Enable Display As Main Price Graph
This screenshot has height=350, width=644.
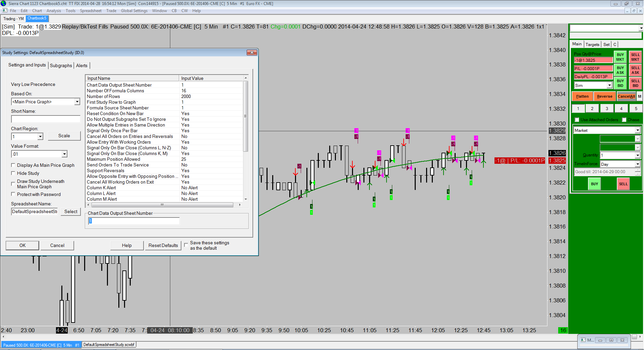(13, 165)
